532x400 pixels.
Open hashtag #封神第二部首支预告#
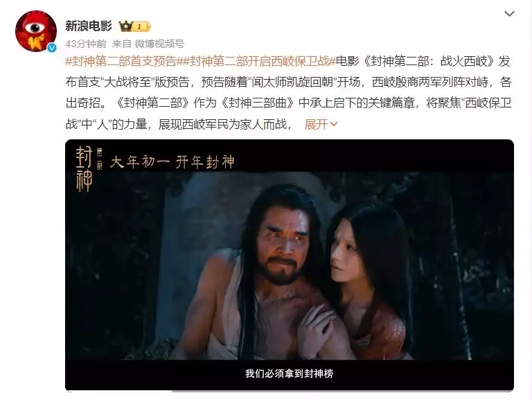121,62
